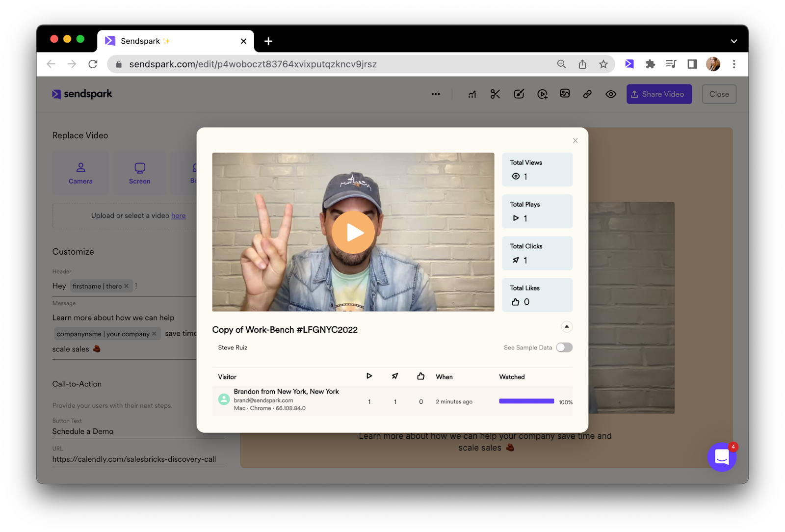Click the Visitor column header
Viewport: 785px width, 532px height.
227,377
